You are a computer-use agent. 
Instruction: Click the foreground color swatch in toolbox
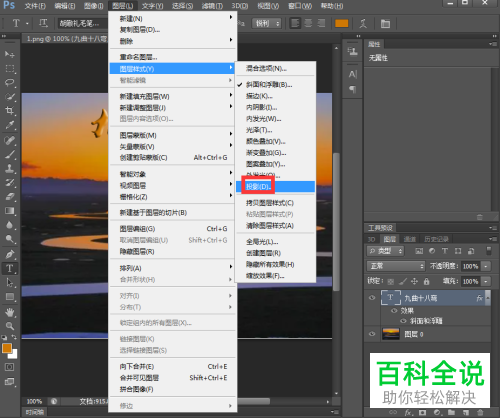coord(7,348)
